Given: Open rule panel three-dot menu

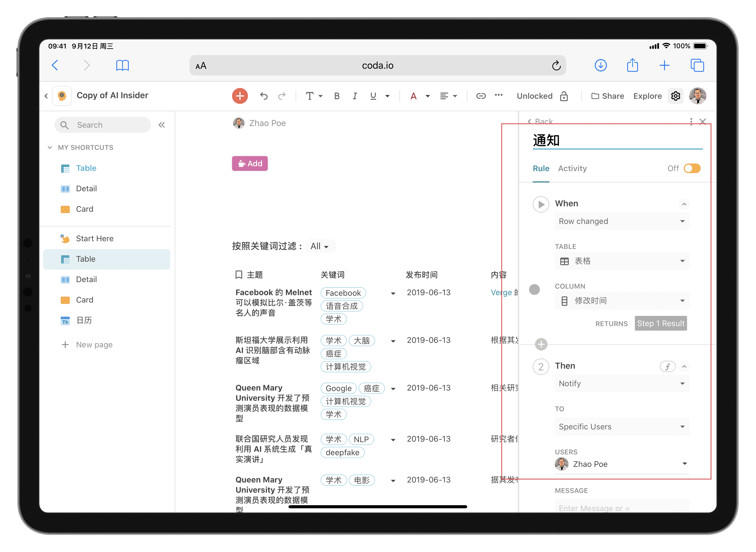Looking at the screenshot, I should point(691,121).
